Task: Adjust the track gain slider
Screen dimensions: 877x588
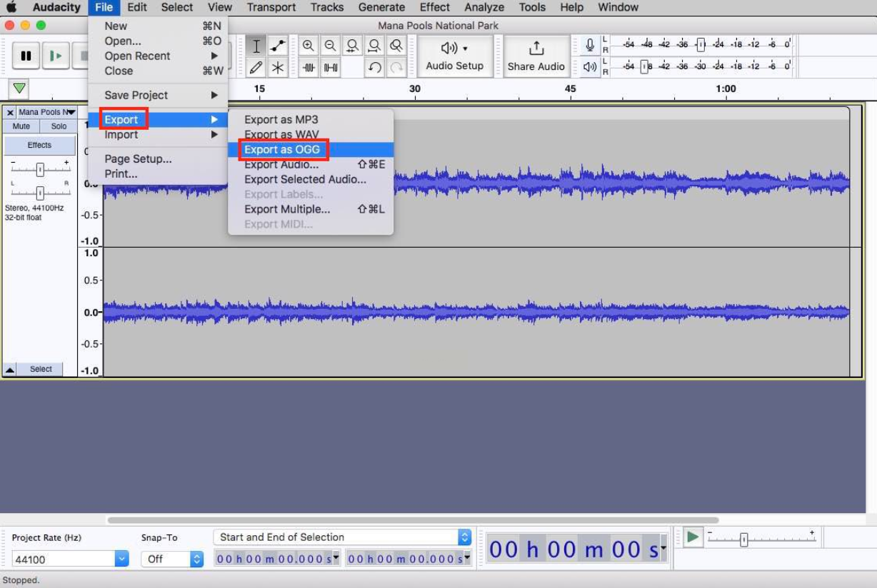Action: [40, 170]
